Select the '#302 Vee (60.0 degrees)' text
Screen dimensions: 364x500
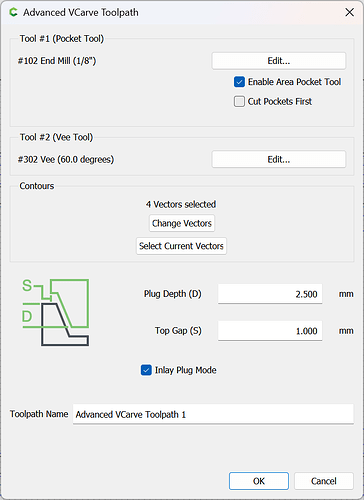click(66, 160)
